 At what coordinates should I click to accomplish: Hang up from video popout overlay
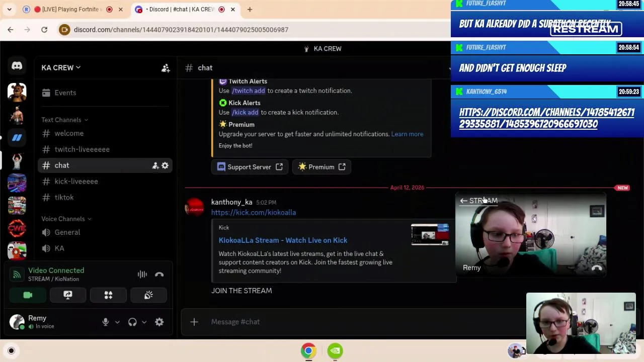click(597, 268)
